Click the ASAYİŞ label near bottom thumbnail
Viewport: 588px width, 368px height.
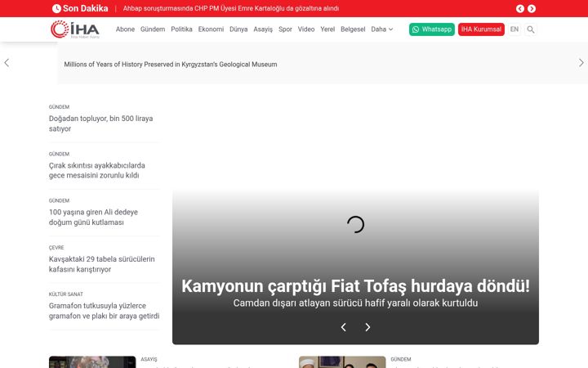(x=149, y=359)
